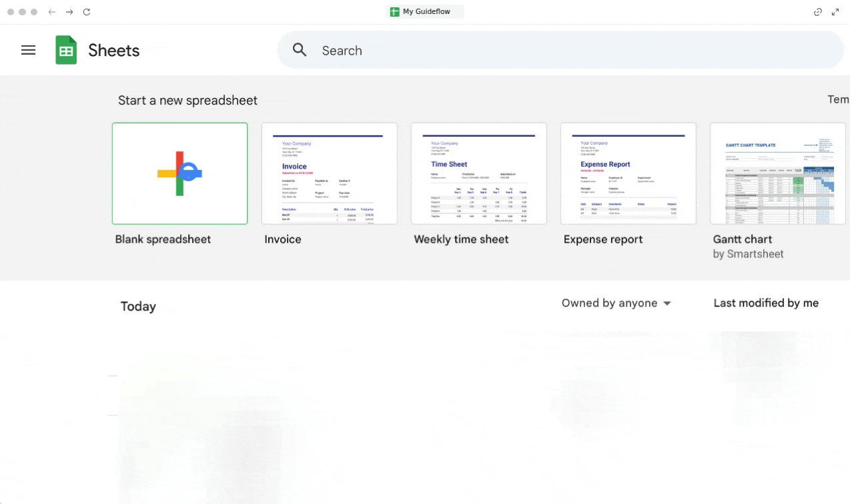Expand the Owned by anyone dropdown
Image resolution: width=850 pixels, height=504 pixels.
(616, 303)
